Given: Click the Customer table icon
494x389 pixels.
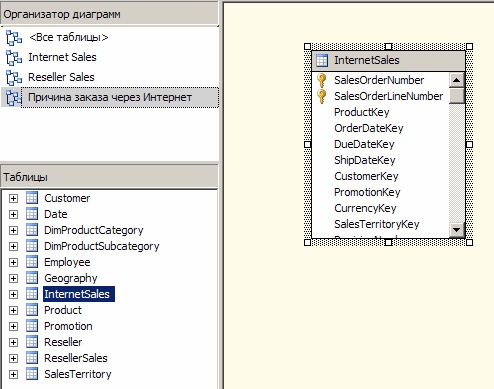Looking at the screenshot, I should [32, 198].
